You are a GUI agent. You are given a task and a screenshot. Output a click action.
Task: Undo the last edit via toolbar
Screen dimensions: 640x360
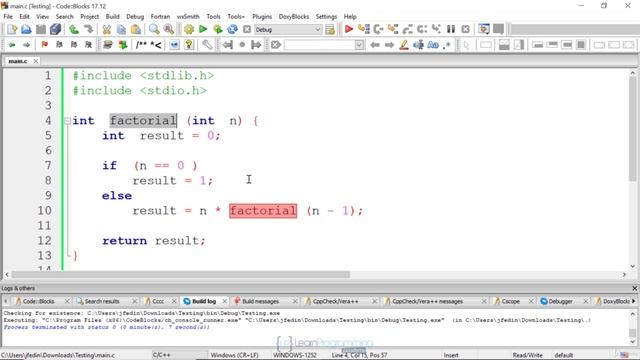(74, 29)
